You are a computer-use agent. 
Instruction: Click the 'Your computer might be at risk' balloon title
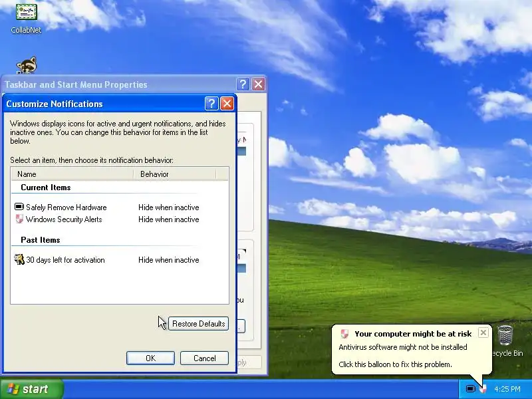tap(413, 334)
